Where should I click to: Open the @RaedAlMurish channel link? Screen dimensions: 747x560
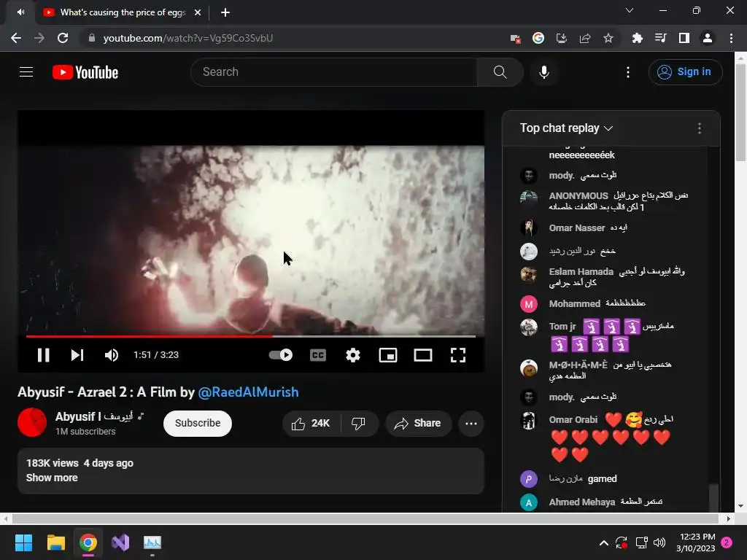(x=248, y=392)
